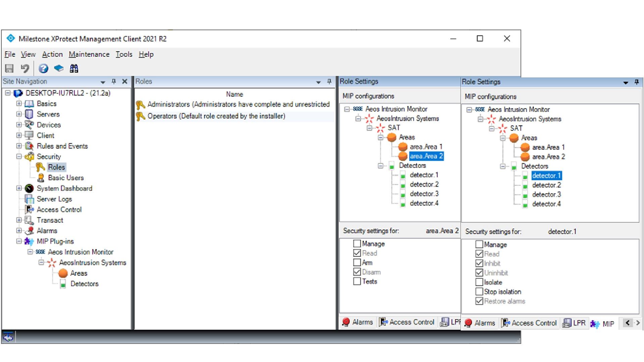Open the Site Navigation pane dropdown arrow
The image size is (644, 362).
pyautogui.click(x=103, y=82)
